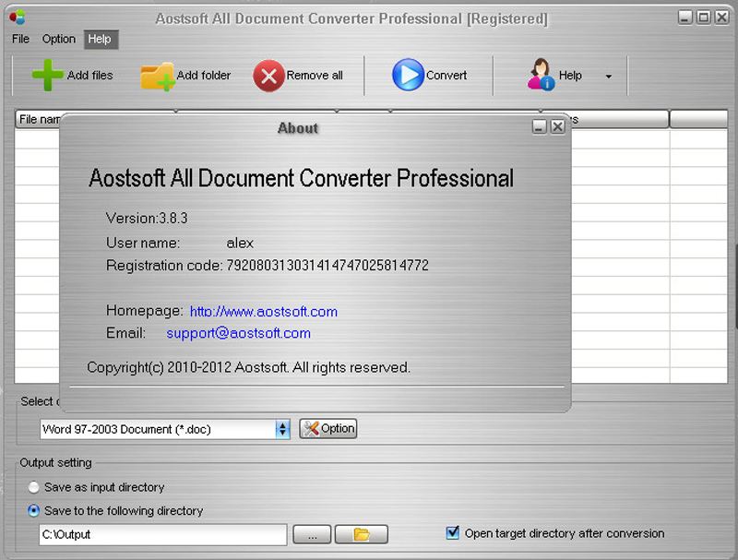Click the red Remove all icon
The width and height of the screenshot is (738, 560).
[x=268, y=76]
